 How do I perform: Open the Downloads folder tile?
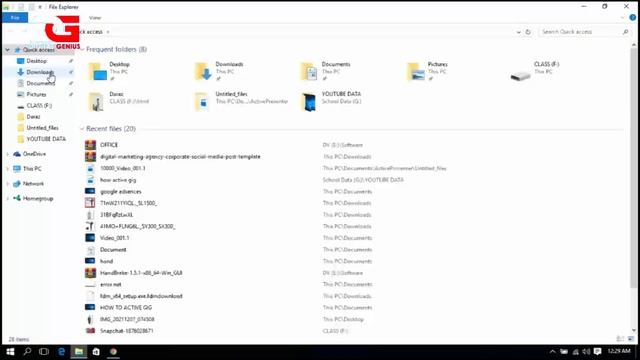tap(219, 71)
